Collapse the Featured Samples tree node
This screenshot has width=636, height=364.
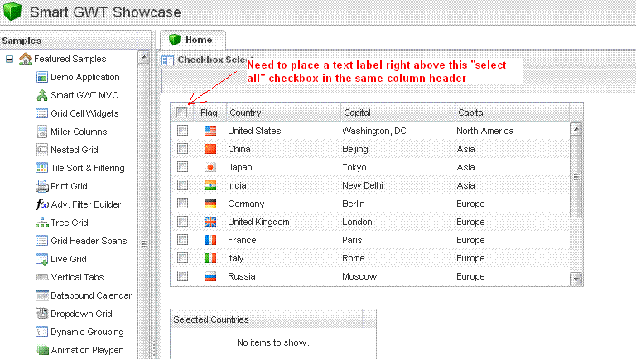pyautogui.click(x=10, y=59)
